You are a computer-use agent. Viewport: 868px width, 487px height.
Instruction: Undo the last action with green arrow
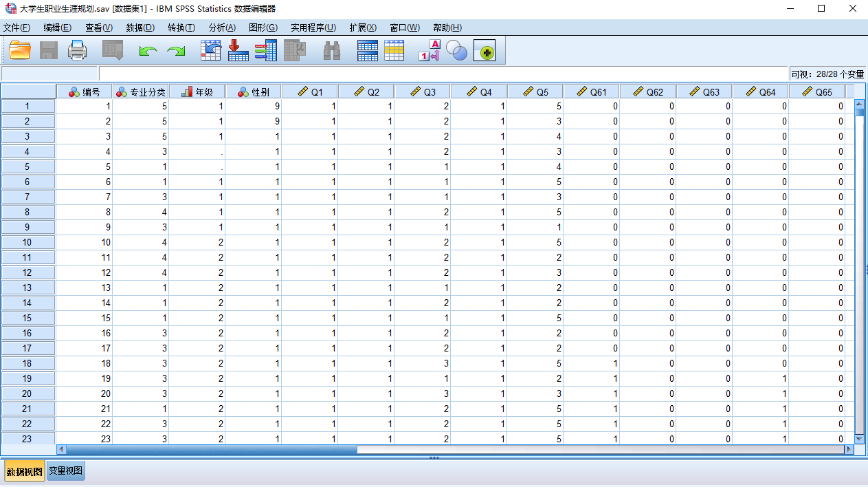(x=148, y=51)
